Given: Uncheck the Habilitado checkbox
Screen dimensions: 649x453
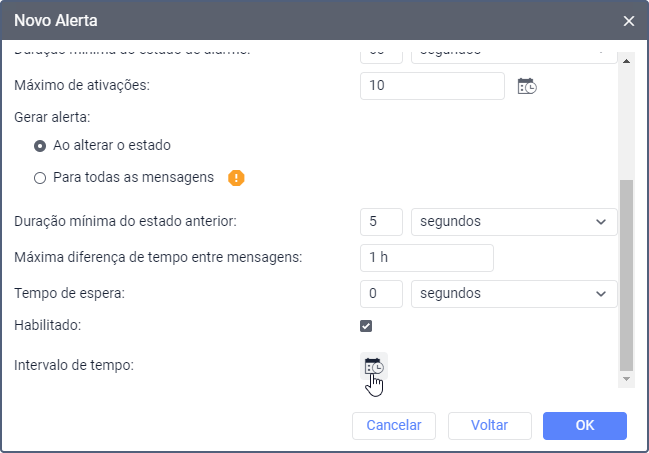Looking at the screenshot, I should tap(366, 326).
